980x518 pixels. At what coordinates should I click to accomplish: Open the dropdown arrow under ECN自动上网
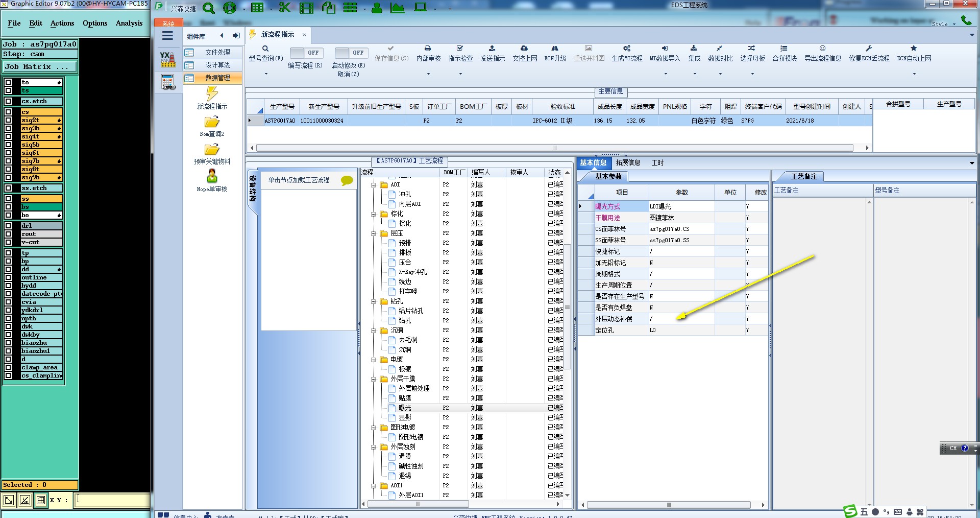click(x=914, y=74)
